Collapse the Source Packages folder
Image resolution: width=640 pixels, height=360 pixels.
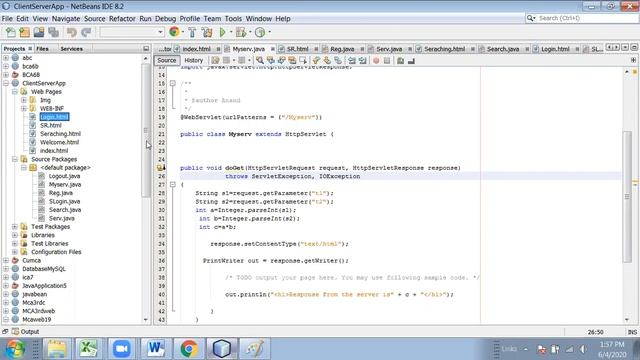[x=15, y=159]
